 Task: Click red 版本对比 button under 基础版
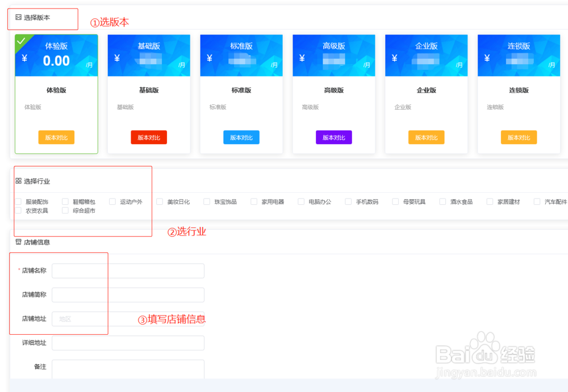[x=149, y=137]
